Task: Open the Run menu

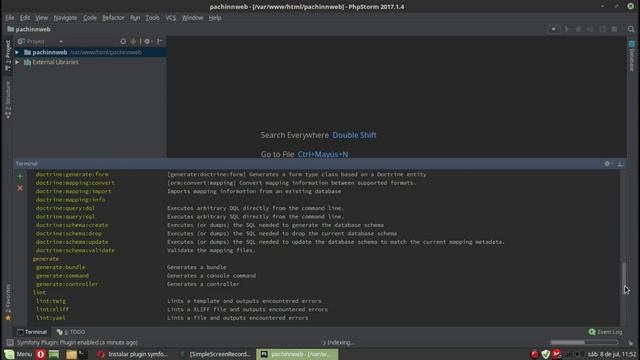Action: tap(135, 18)
